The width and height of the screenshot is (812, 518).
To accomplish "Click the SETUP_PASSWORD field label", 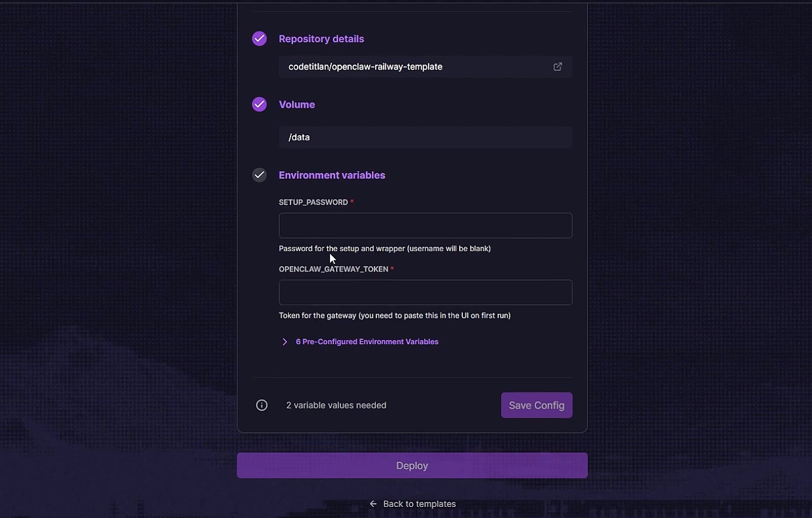I will coord(313,202).
